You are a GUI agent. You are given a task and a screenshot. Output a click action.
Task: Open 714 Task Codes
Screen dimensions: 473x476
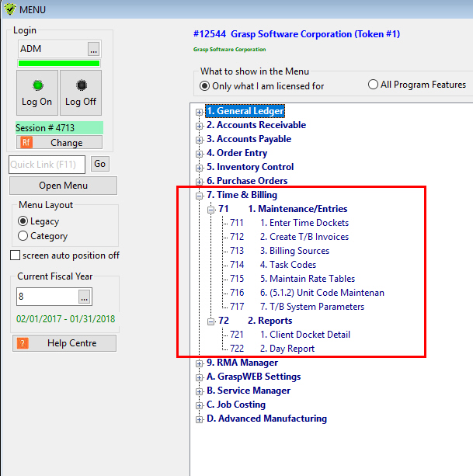click(273, 265)
